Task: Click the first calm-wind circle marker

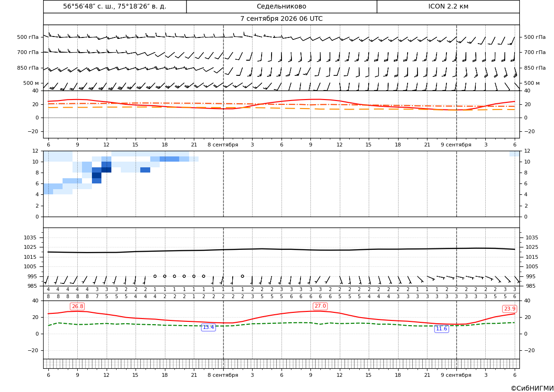Action: (x=155, y=276)
